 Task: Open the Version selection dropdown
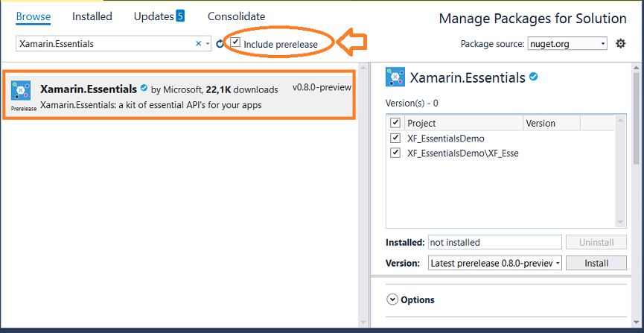click(x=495, y=263)
